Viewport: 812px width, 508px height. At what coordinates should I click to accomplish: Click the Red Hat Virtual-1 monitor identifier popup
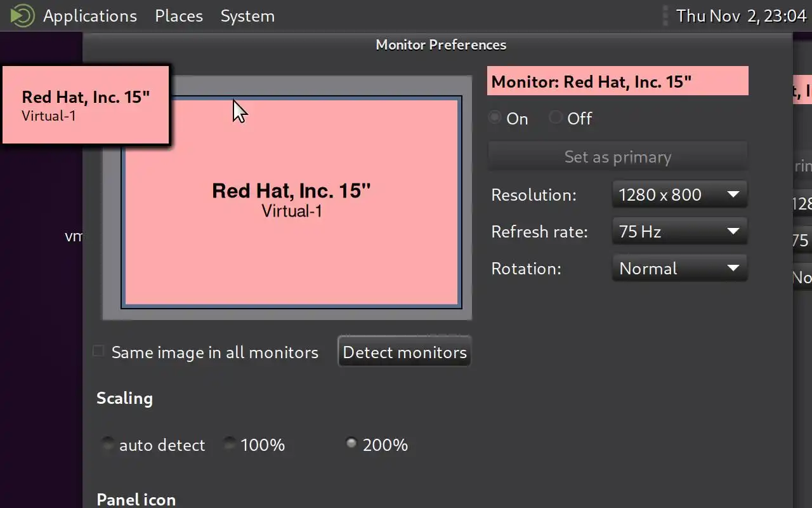coord(86,105)
